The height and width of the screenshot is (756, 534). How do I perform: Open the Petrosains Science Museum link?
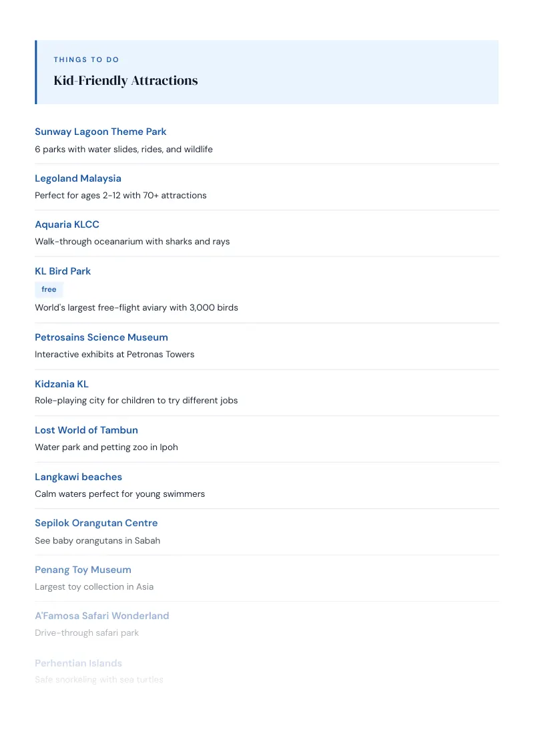(101, 337)
